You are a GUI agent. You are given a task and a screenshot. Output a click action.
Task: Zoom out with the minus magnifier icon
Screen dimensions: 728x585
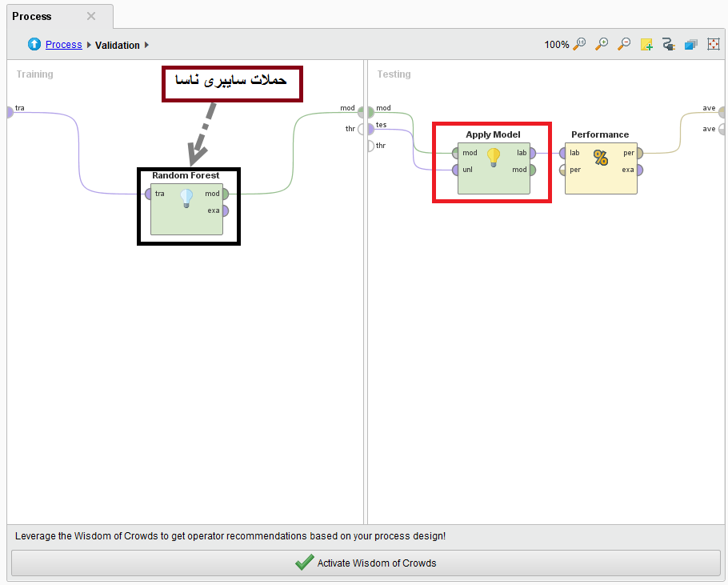624,44
